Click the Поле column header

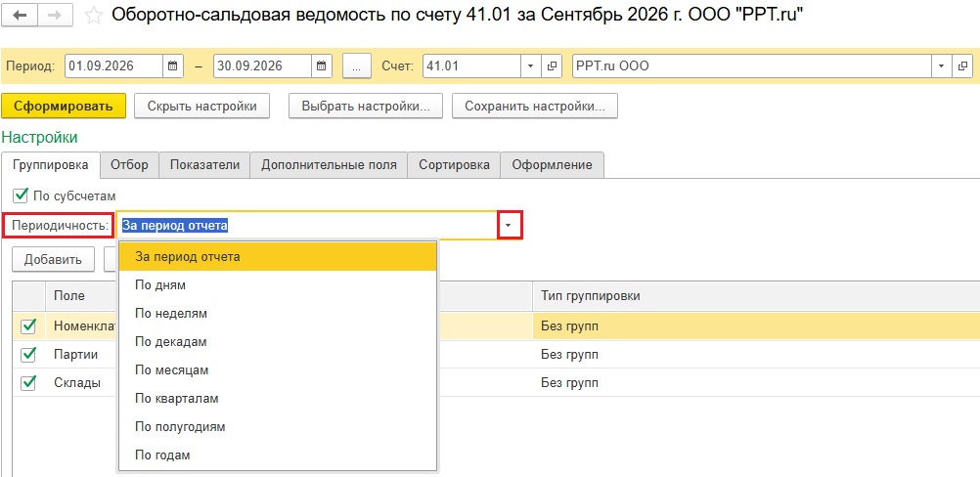[68, 296]
